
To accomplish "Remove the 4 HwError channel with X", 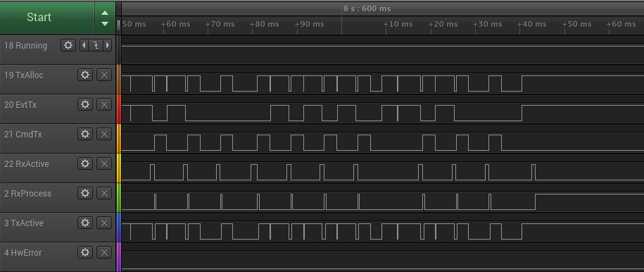I will pos(104,253).
